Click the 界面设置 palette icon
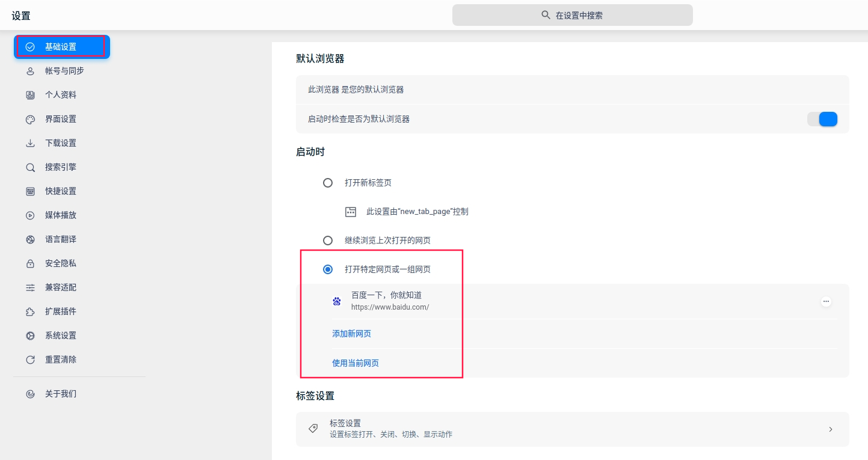 (30, 119)
